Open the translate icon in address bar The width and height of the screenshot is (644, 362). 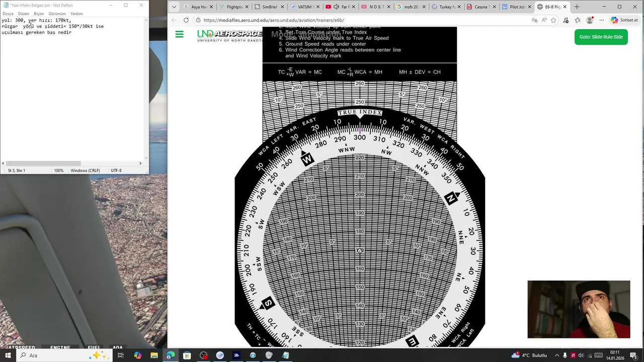[x=534, y=20]
